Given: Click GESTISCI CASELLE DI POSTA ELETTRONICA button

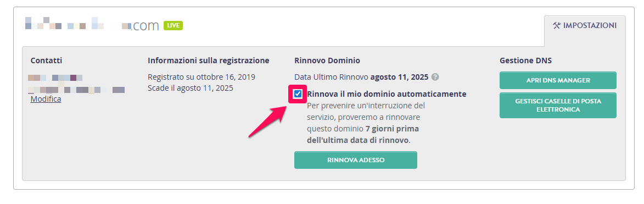Looking at the screenshot, I should coord(558,105).
